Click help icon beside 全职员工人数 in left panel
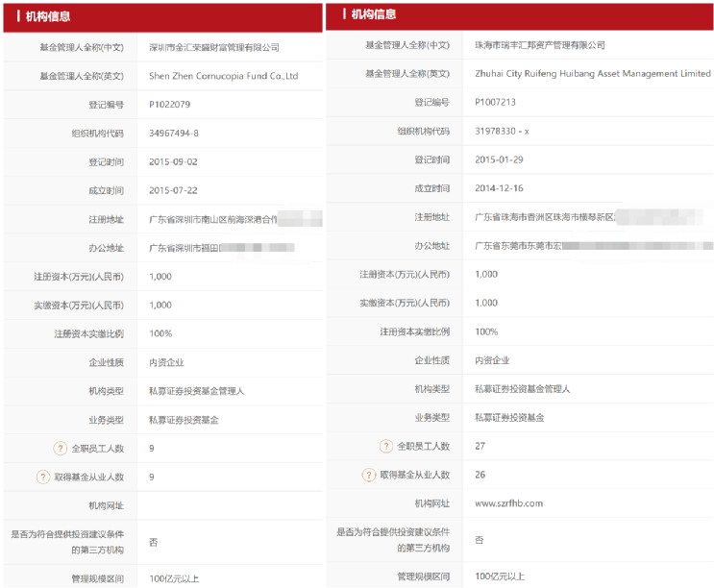The image size is (714, 588). tap(61, 449)
